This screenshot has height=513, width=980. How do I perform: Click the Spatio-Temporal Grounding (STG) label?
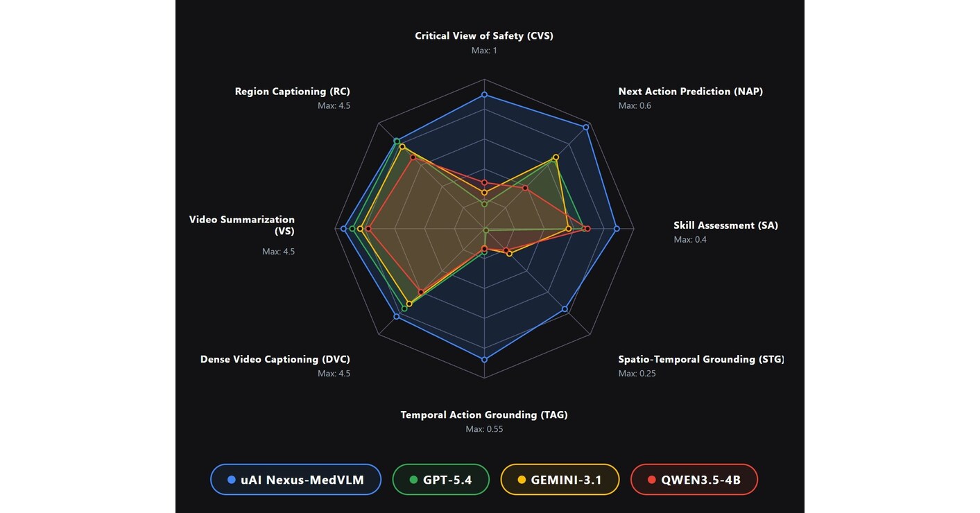coord(700,359)
